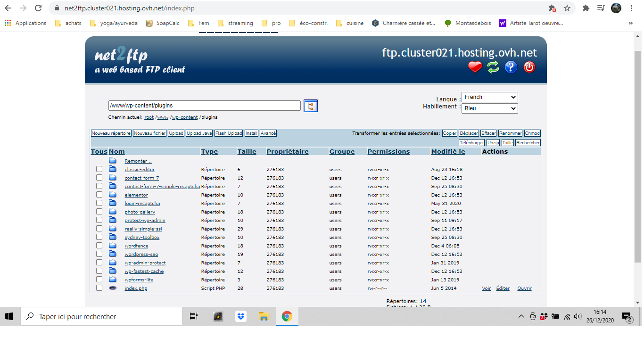Click the directory tree icon beside path field
The image size is (644, 362).
[310, 106]
